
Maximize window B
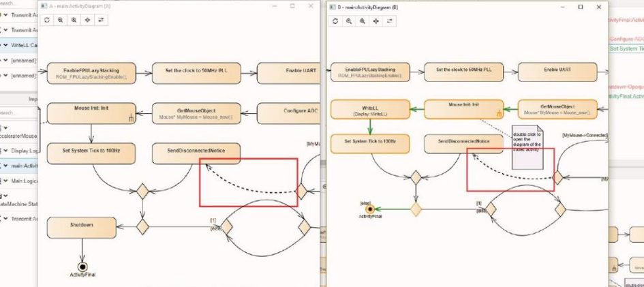[581, 7]
